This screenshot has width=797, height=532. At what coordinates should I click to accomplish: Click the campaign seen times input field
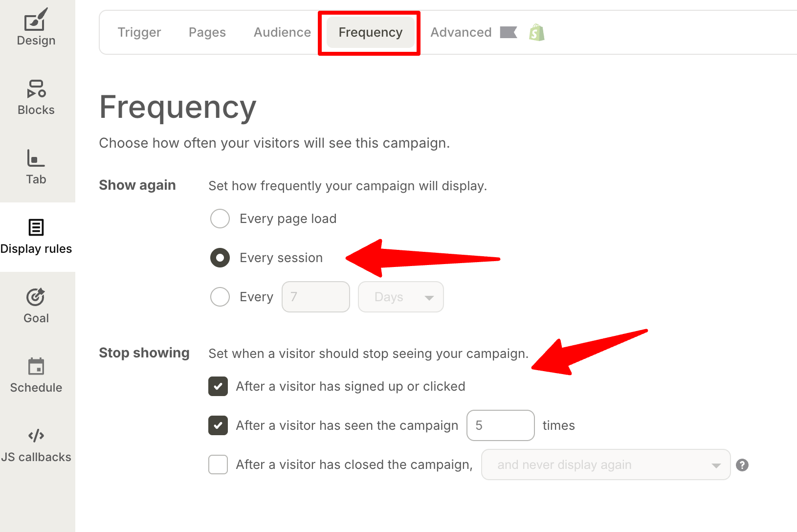[500, 425]
